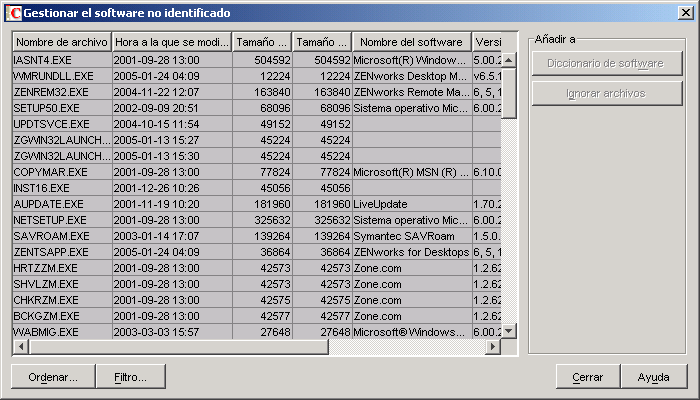Click the Microsoft(R) MSN (R) ... cell
The image size is (700, 400).
(412, 172)
